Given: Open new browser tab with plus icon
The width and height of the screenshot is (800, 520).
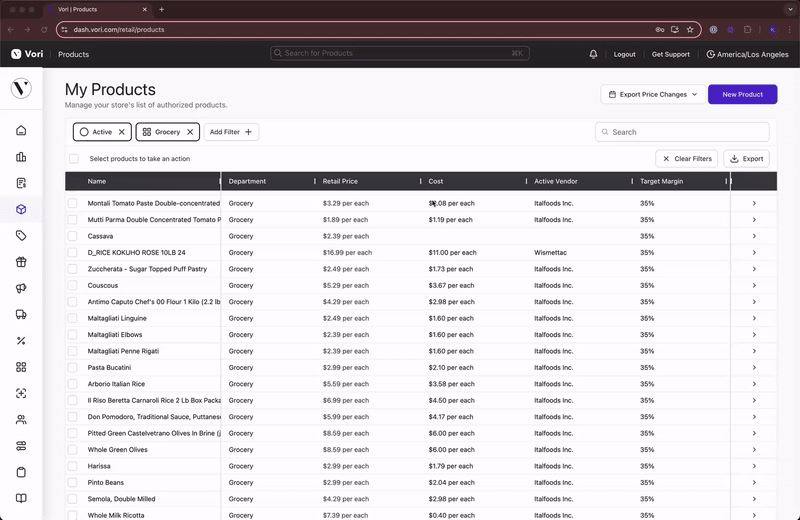Looking at the screenshot, I should coord(161,9).
